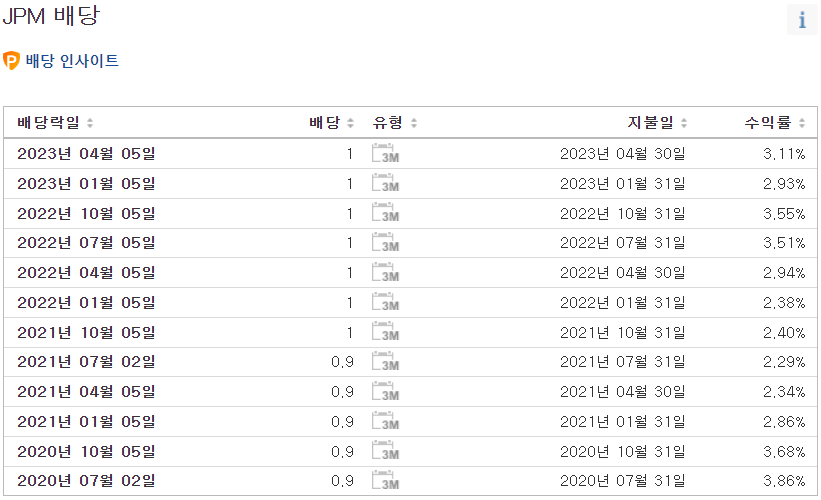Click the 3M icon in the 2021년 10월 05일 row
The image size is (821, 500).
coord(385,332)
